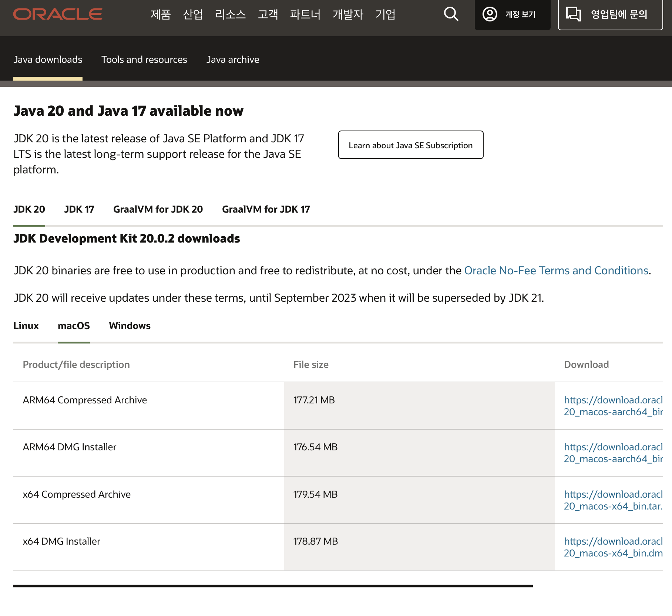The width and height of the screenshot is (672, 616).
Task: Click the '176.54 MB' file size
Action: 315,447
